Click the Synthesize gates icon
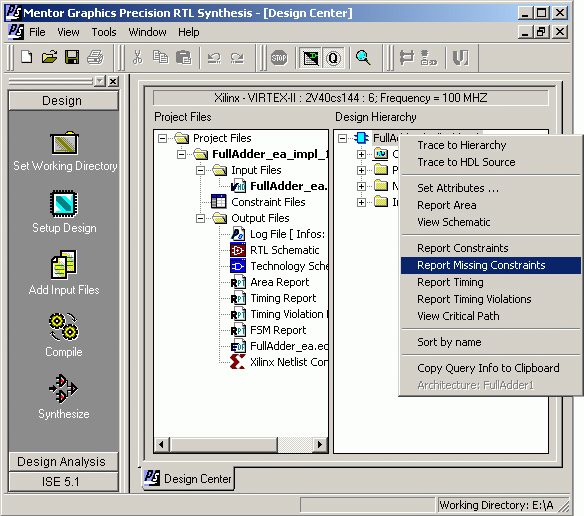 pos(63,389)
